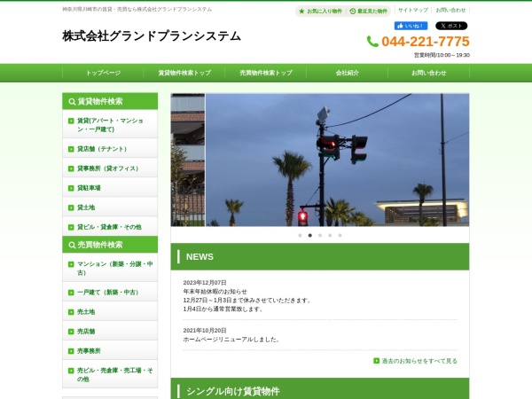This screenshot has width=532, height=399.
Task: Select the トップページ nav item
Action: (x=103, y=73)
